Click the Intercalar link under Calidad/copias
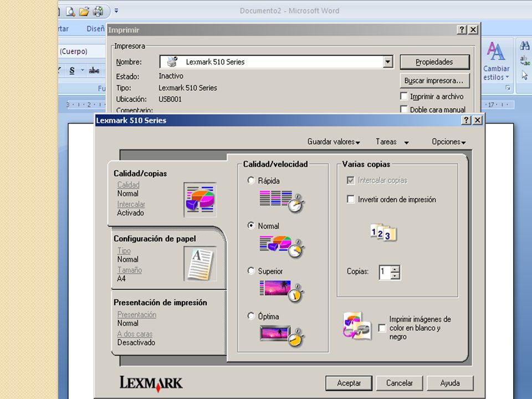This screenshot has width=532, height=399. click(131, 204)
